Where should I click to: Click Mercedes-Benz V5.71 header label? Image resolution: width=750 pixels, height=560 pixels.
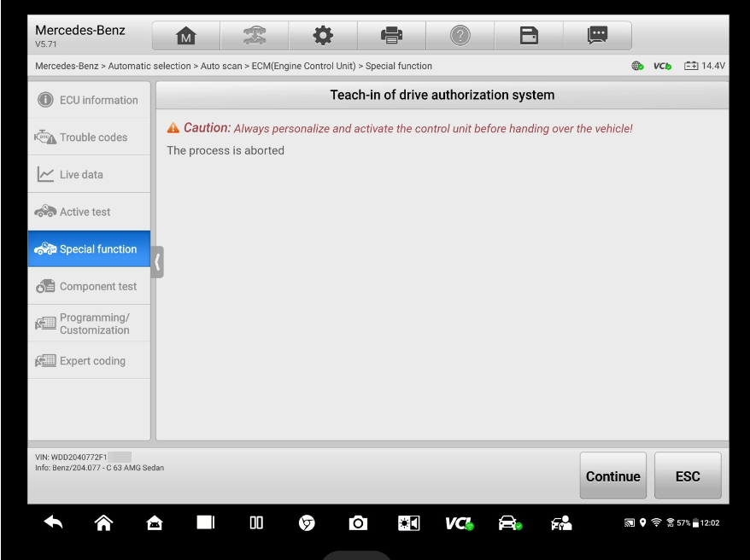80,36
